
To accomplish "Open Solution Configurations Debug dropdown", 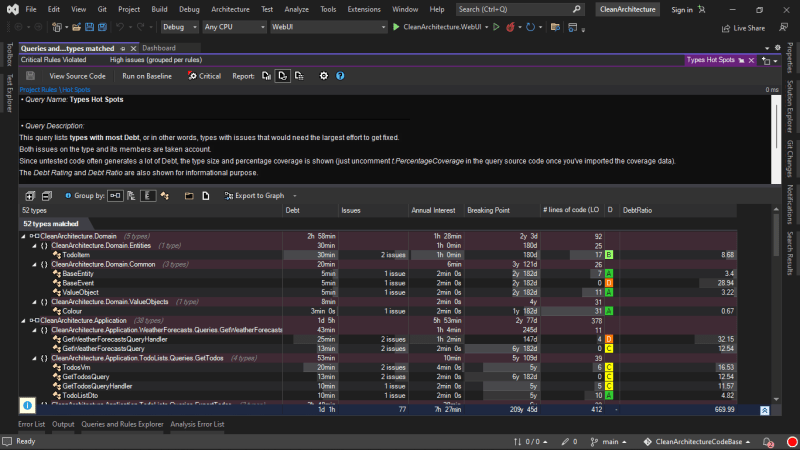I will pyautogui.click(x=180, y=27).
